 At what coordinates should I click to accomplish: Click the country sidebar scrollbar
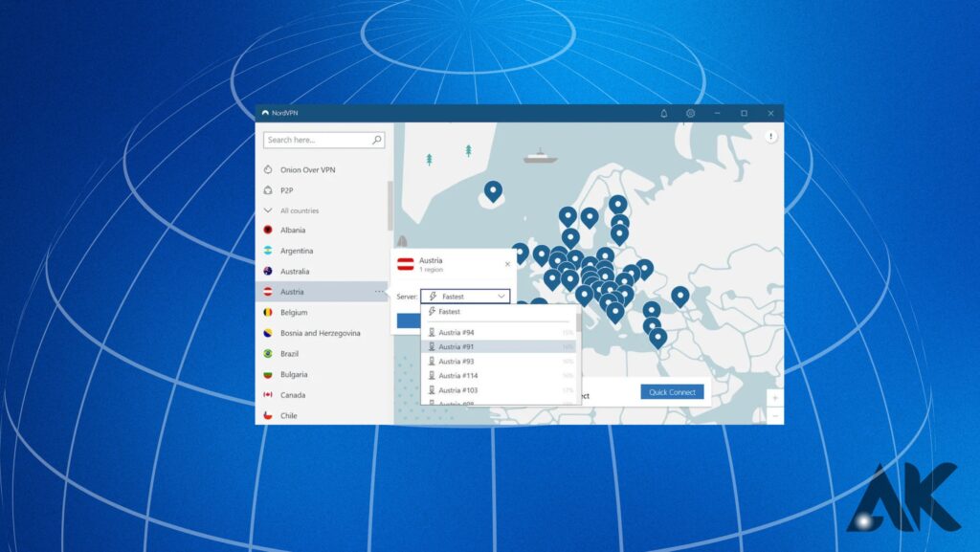(x=390, y=206)
